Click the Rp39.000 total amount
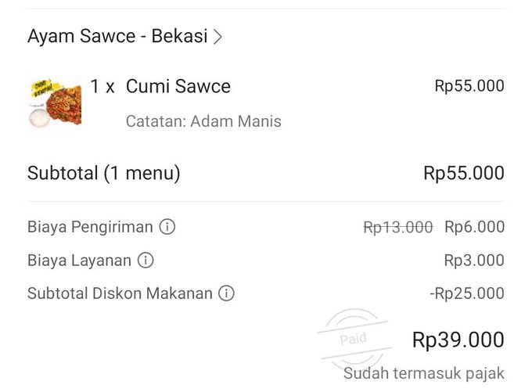 click(458, 340)
